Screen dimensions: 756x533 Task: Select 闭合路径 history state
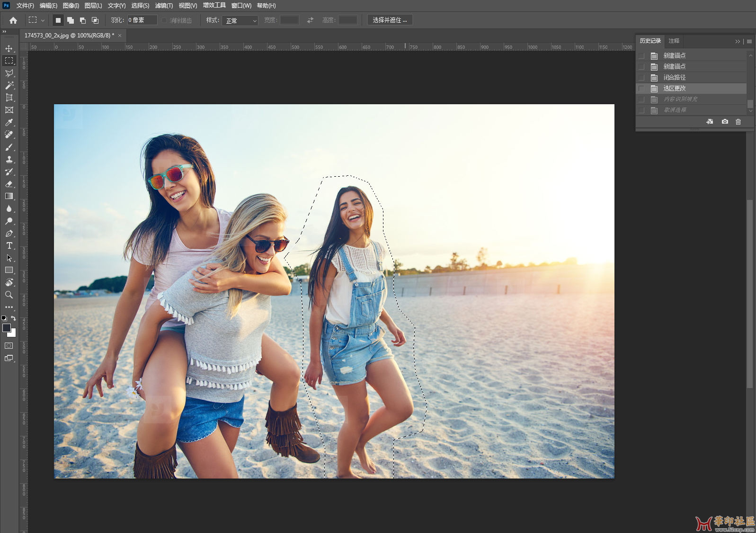[691, 77]
